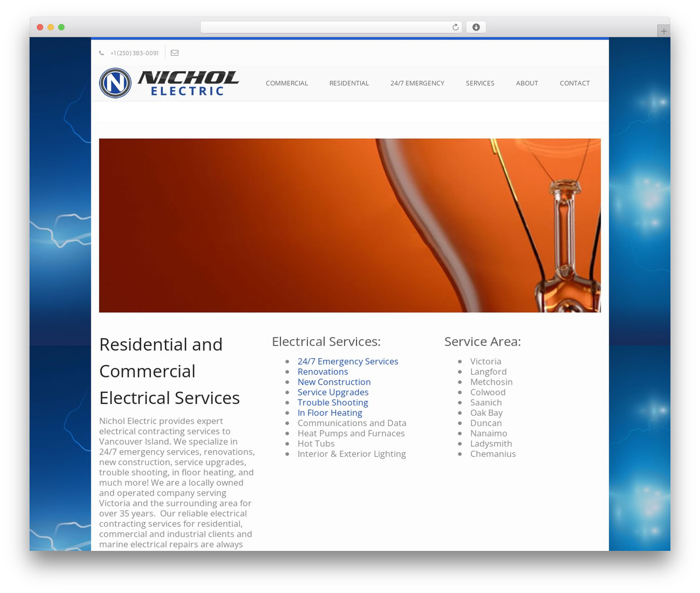700x593 pixels.
Task: Click Duncan in the Service Area list
Action: point(486,423)
